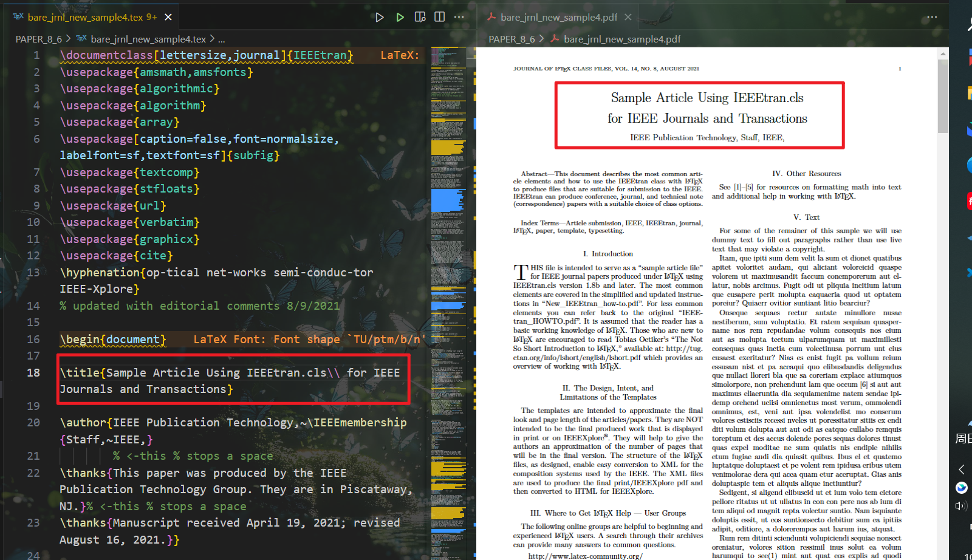
Task: Click the \begin{document} line
Action: click(x=113, y=340)
